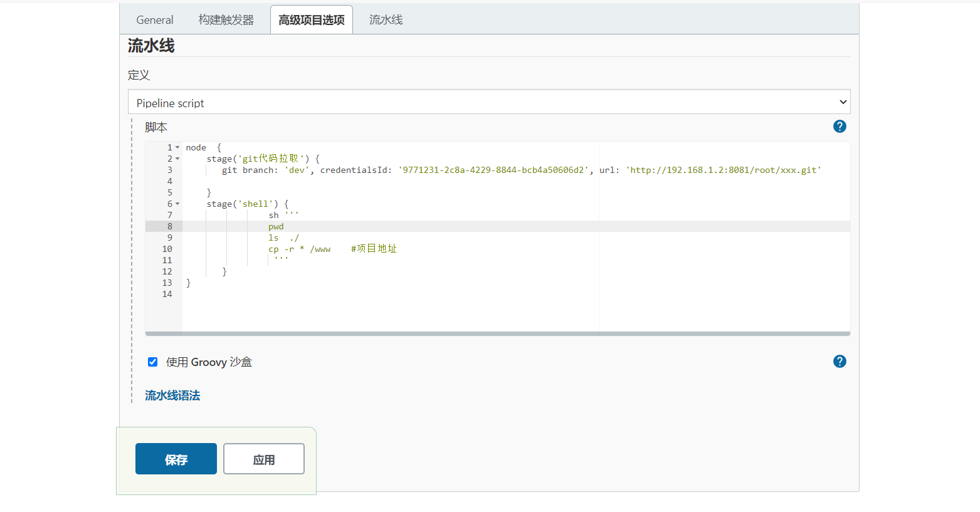Screen dimensions: 980x512
Task: Click the 流水线 section heading
Action: click(151, 45)
